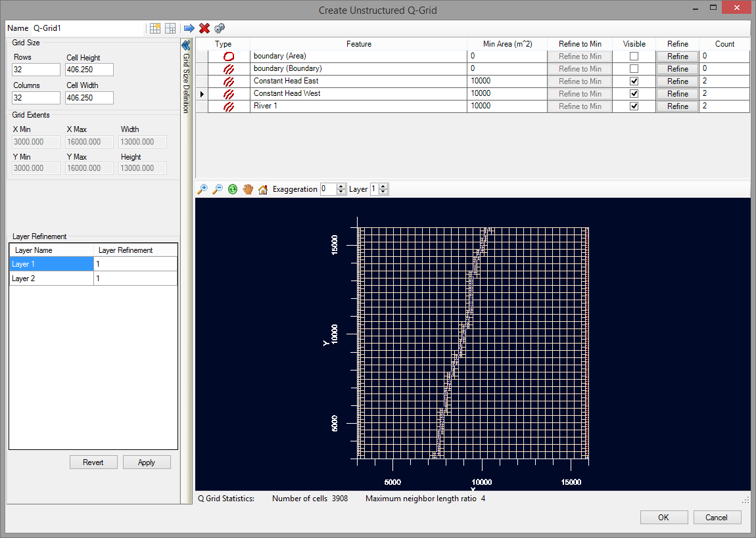The height and width of the screenshot is (538, 756).
Task: Click the grid icon with the sun overlay
Action: coord(155,28)
